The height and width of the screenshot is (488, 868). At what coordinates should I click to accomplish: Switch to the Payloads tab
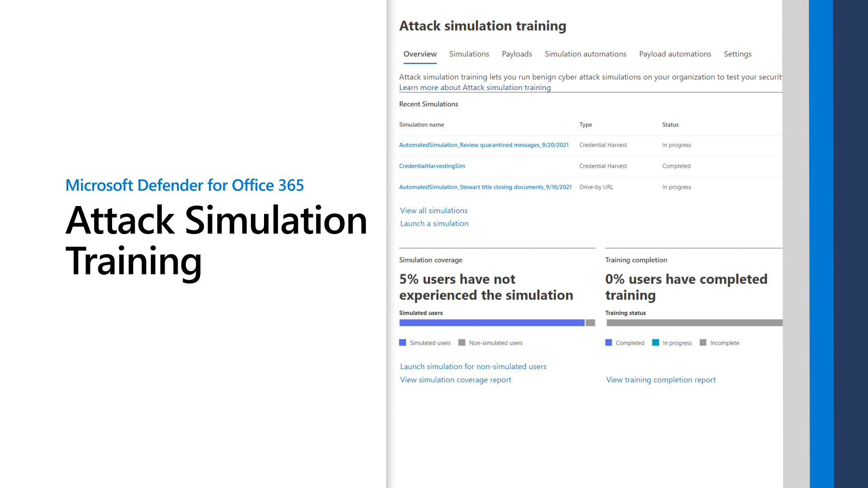click(x=517, y=54)
